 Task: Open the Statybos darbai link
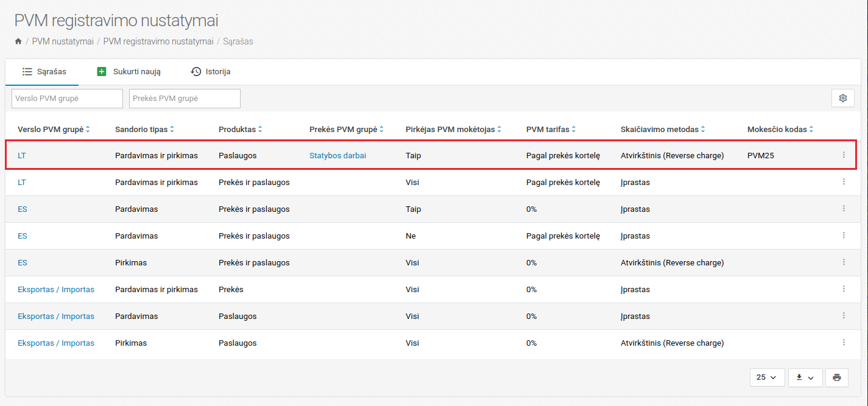click(337, 155)
